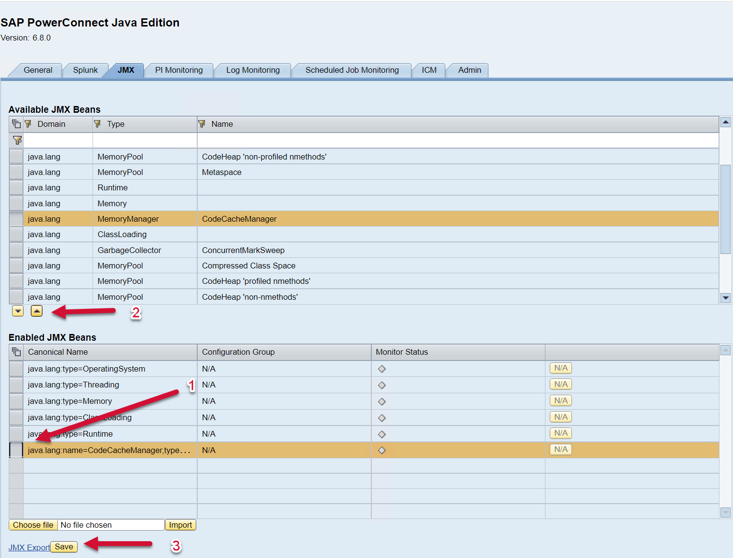Click the yellow up-arrow remove bean button
The width and height of the screenshot is (733, 560).
(x=37, y=311)
